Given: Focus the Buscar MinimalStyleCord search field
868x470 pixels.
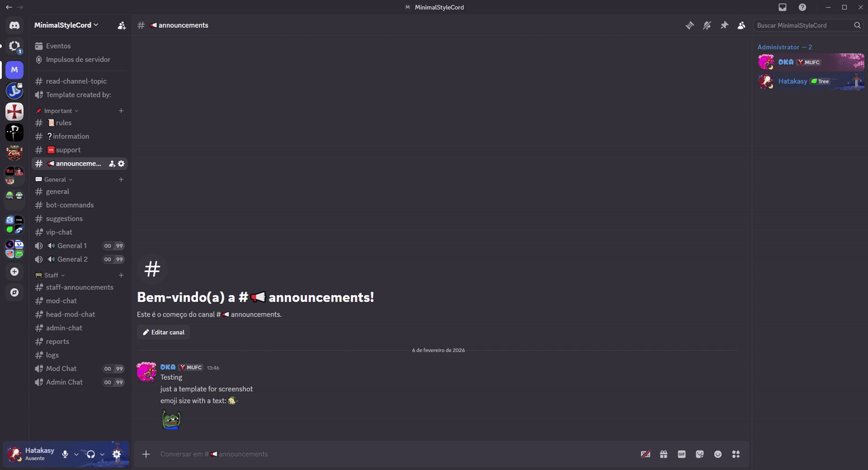Looking at the screenshot, I should pyautogui.click(x=809, y=25).
